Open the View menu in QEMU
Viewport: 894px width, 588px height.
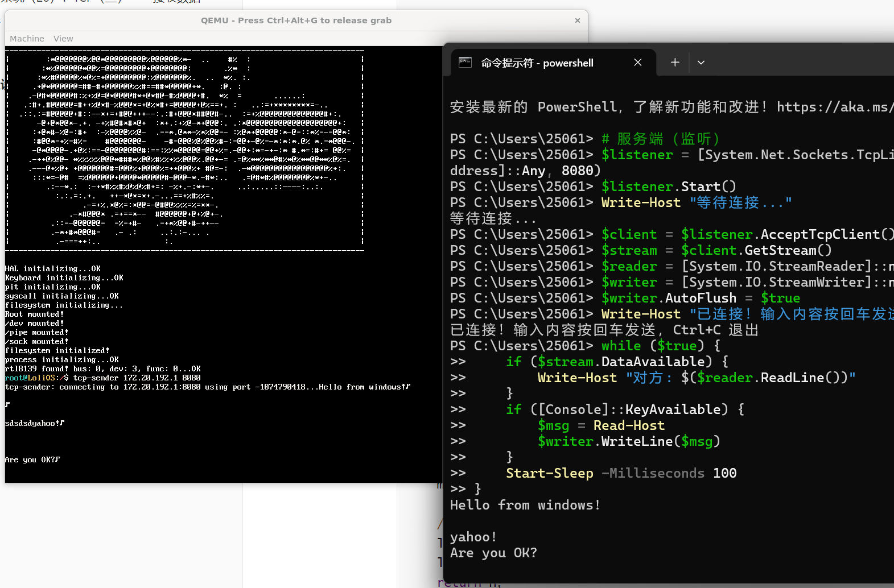63,39
